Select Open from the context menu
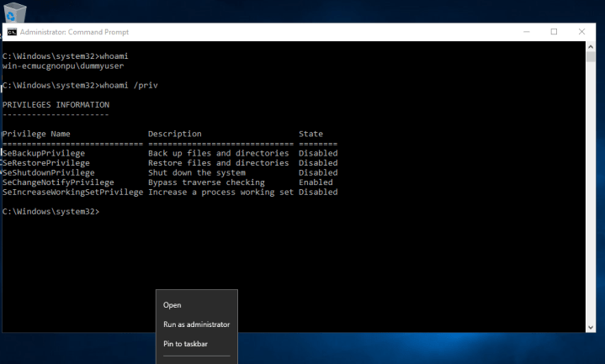The width and height of the screenshot is (605, 364). tap(172, 305)
